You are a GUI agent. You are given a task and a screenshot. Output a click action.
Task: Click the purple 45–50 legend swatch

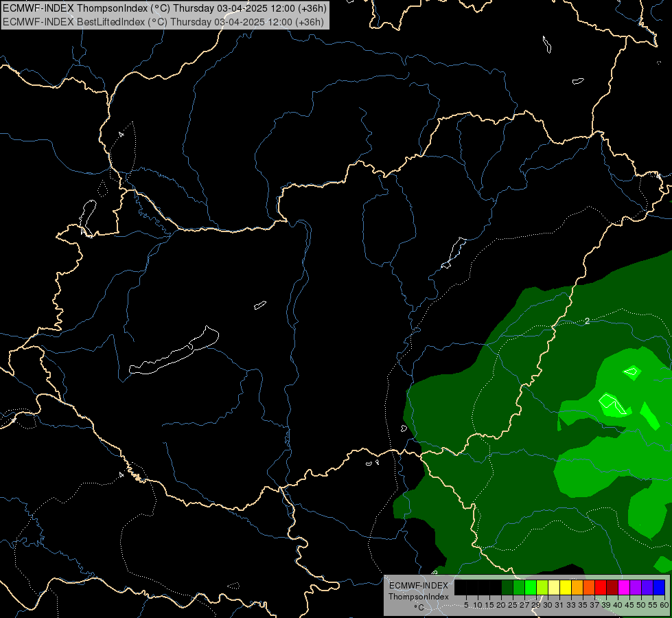pyautogui.click(x=636, y=587)
